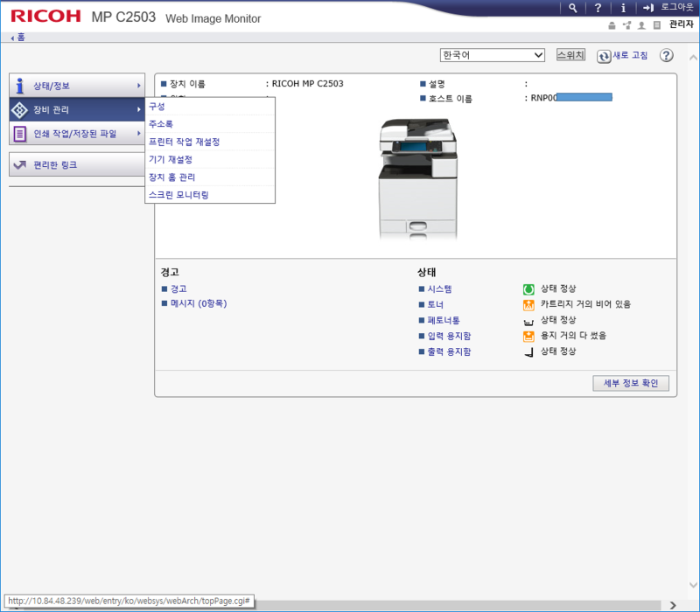Open help via question mark in header

[598, 8]
